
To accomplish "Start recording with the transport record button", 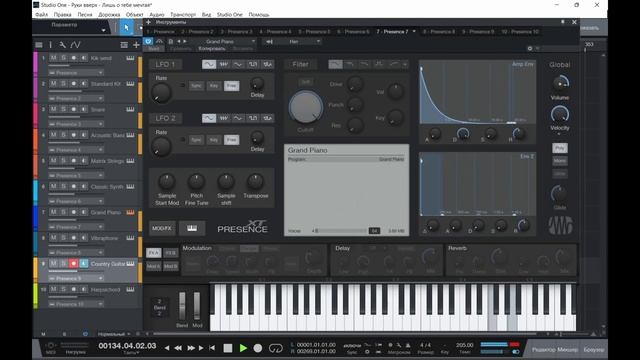I will [x=258, y=348].
